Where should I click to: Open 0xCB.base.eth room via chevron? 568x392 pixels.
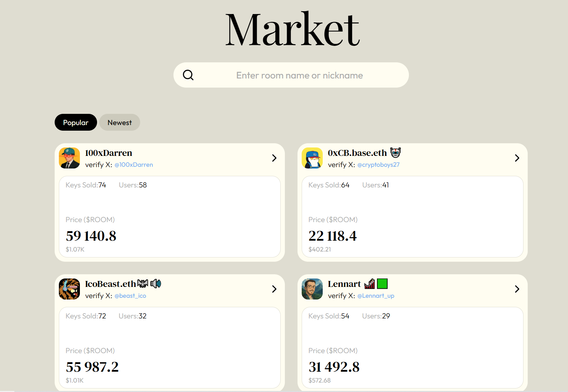pyautogui.click(x=517, y=158)
